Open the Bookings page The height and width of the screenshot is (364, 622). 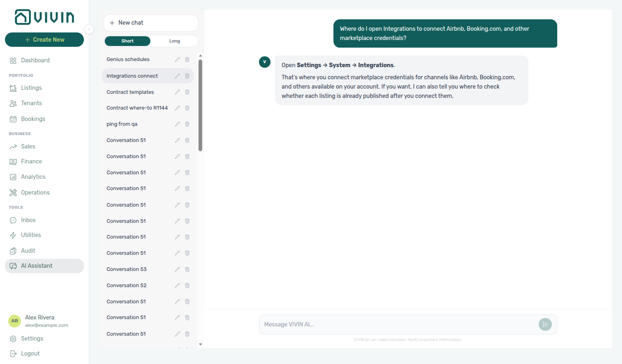point(45,119)
